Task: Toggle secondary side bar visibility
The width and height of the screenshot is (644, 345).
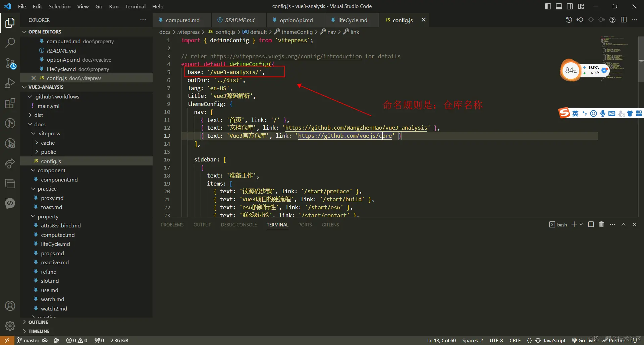Action: [570, 6]
